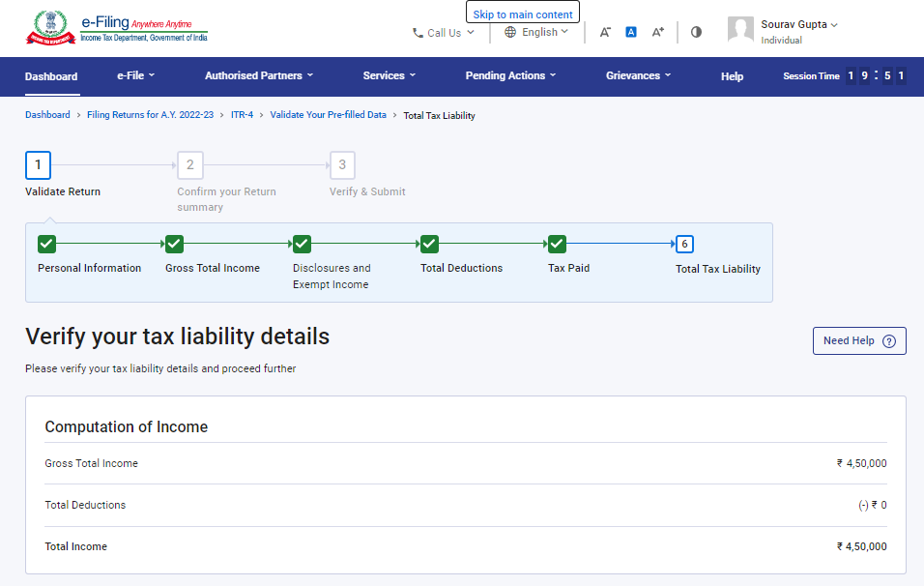Select step 2 Confirm your Return summary
Screen dimensions: 924x586
[x=190, y=165]
